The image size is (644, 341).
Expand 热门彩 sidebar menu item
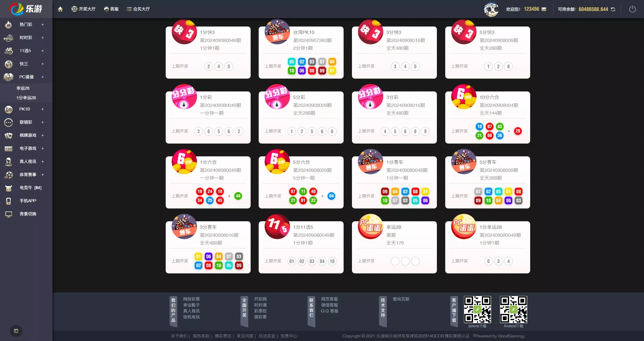tap(43, 24)
